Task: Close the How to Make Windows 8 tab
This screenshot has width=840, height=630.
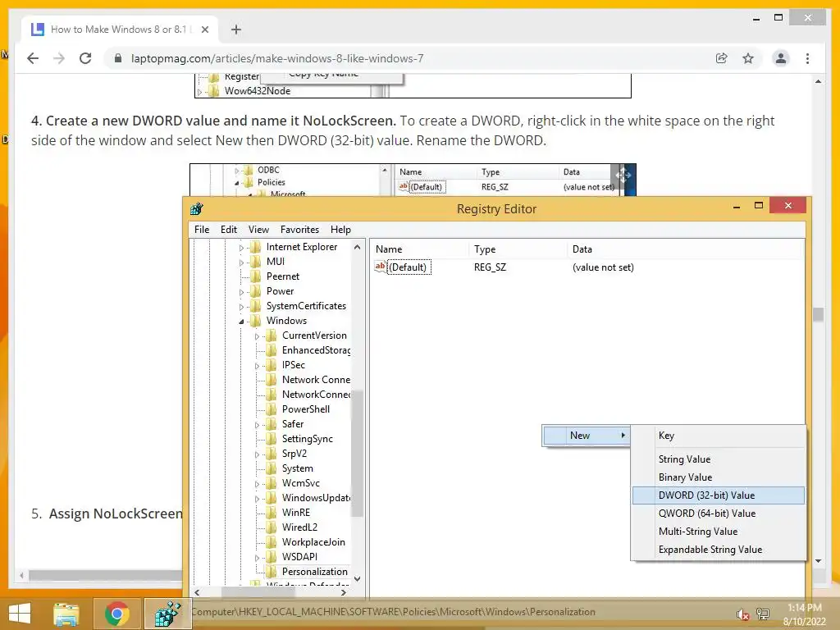Action: pos(204,30)
